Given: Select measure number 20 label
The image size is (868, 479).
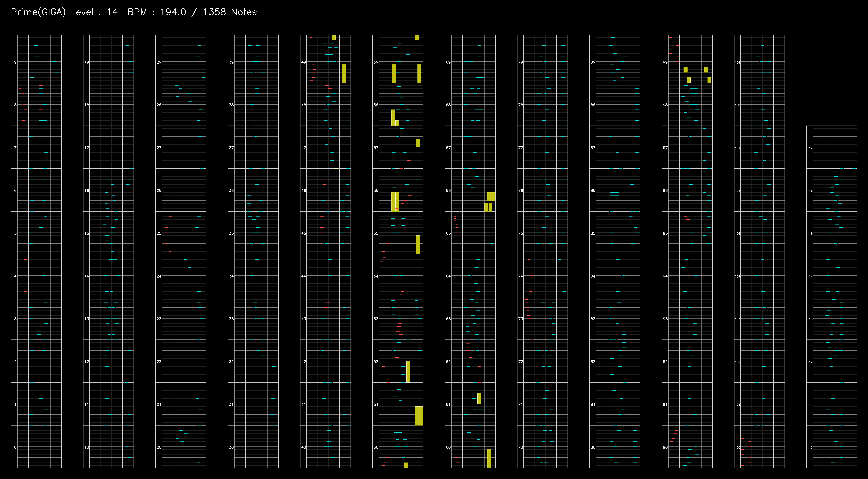Looking at the screenshot, I should (159, 447).
